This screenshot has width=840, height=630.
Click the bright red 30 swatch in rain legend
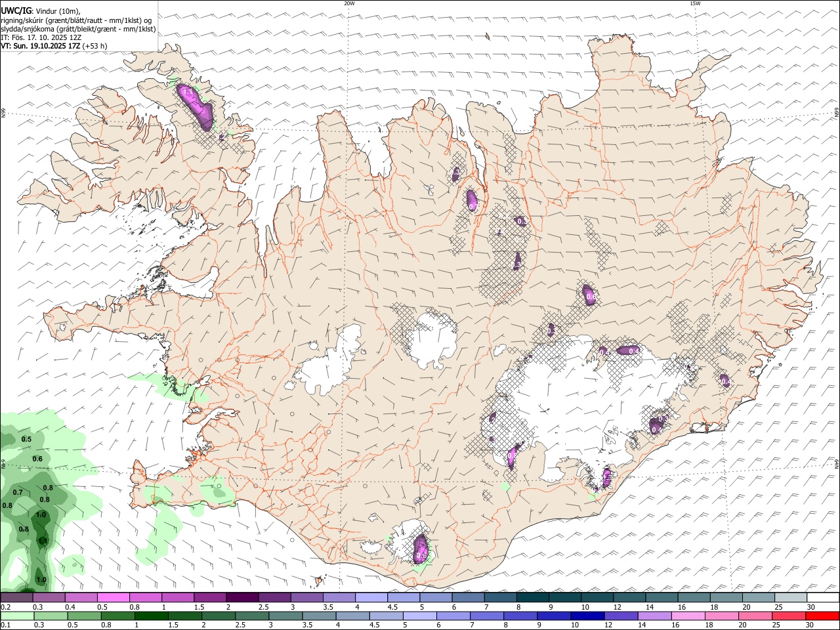click(x=822, y=616)
